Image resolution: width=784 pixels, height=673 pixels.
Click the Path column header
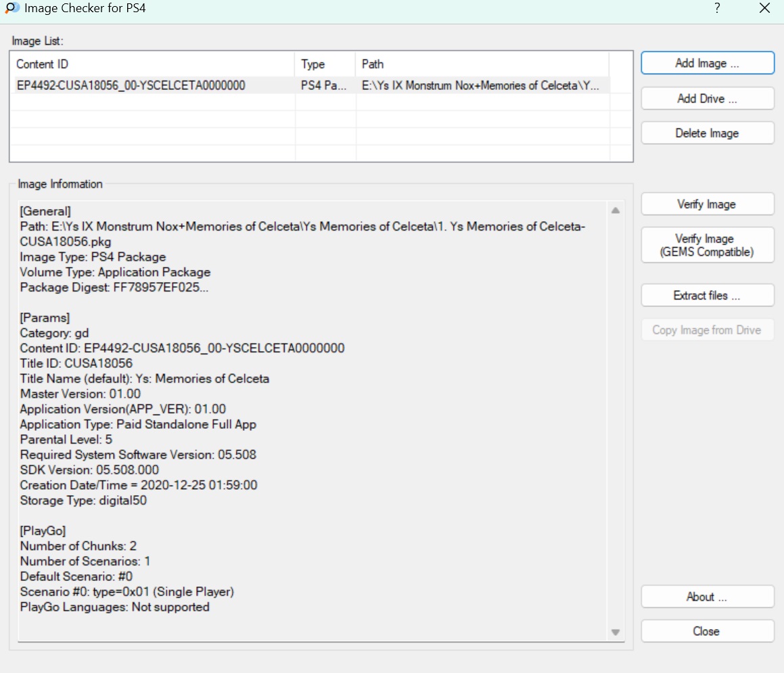[480, 64]
